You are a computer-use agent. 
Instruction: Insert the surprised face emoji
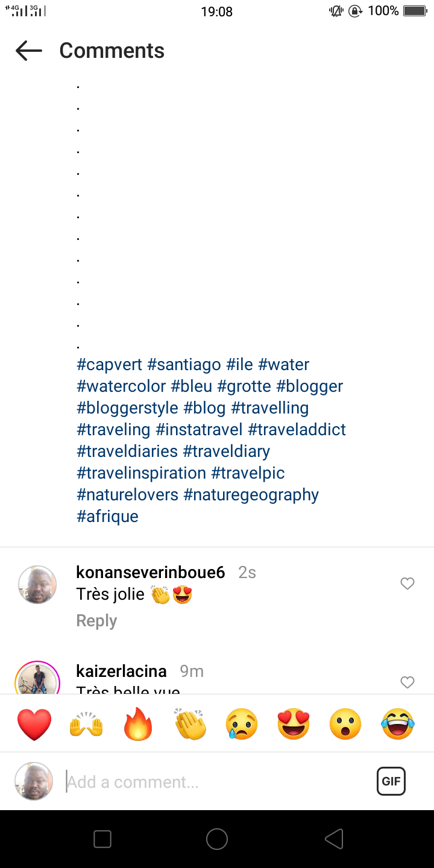[x=345, y=724]
